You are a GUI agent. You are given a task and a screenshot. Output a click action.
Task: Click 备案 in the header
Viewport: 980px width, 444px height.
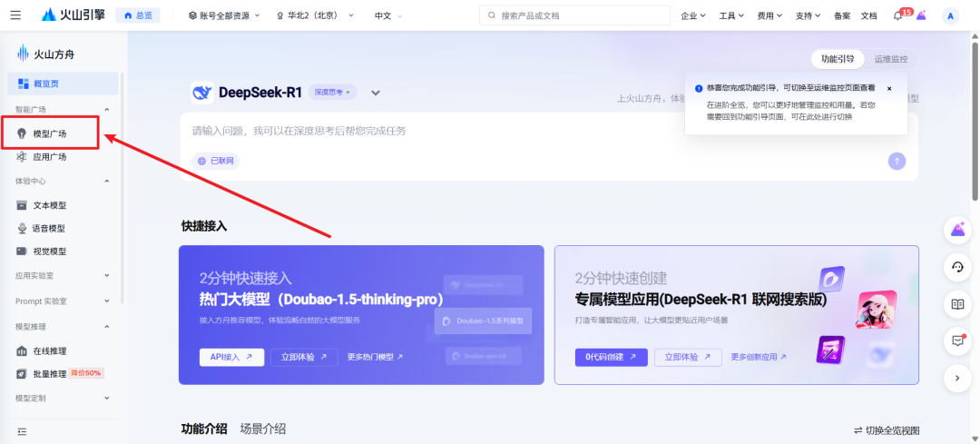[x=842, y=16]
